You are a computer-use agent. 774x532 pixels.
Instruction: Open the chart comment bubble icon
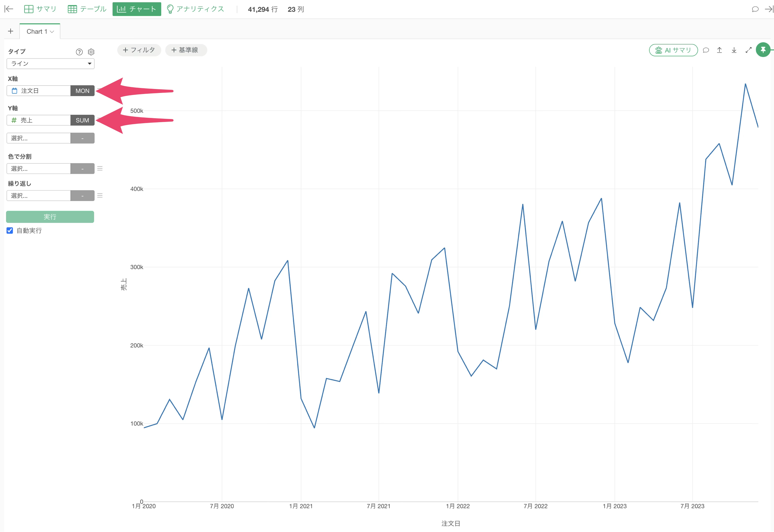click(706, 50)
